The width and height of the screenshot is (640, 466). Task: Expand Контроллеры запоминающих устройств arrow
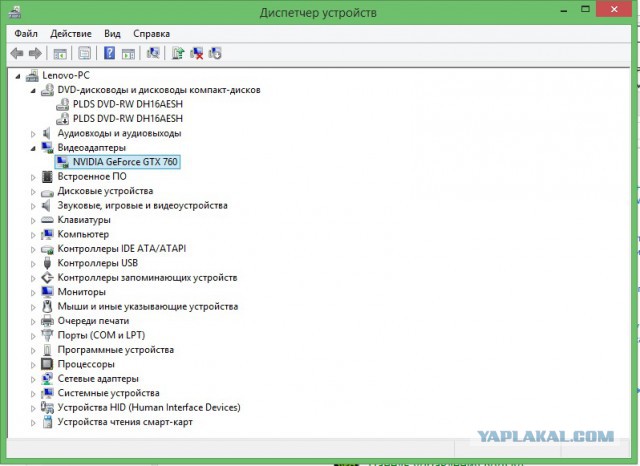coord(33,278)
